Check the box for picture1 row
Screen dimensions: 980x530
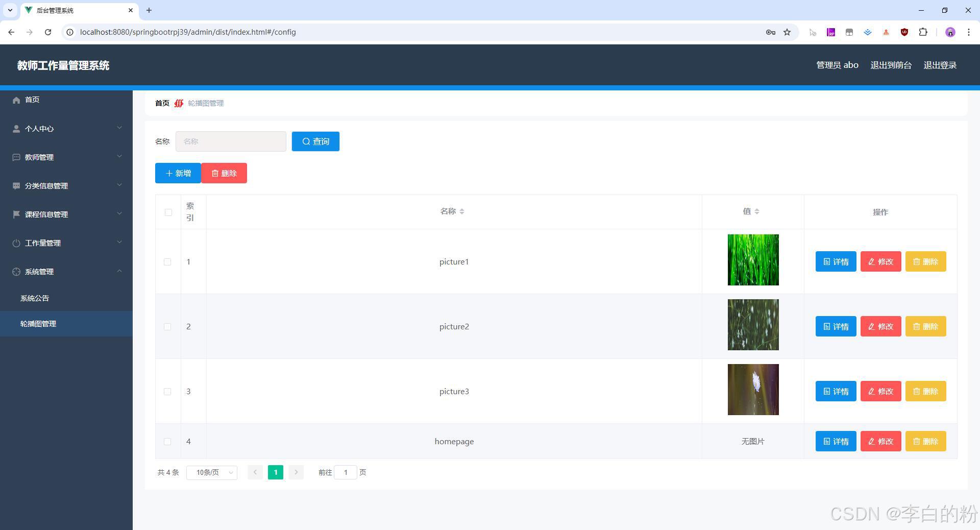[x=167, y=262]
